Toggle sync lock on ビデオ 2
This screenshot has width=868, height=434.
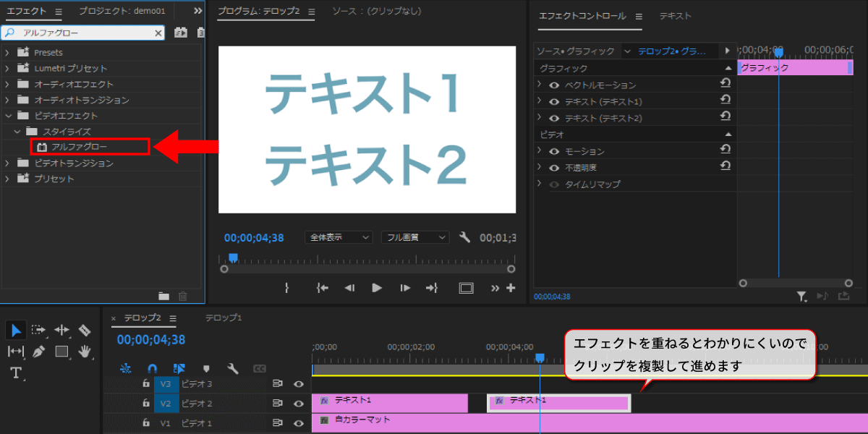(278, 404)
